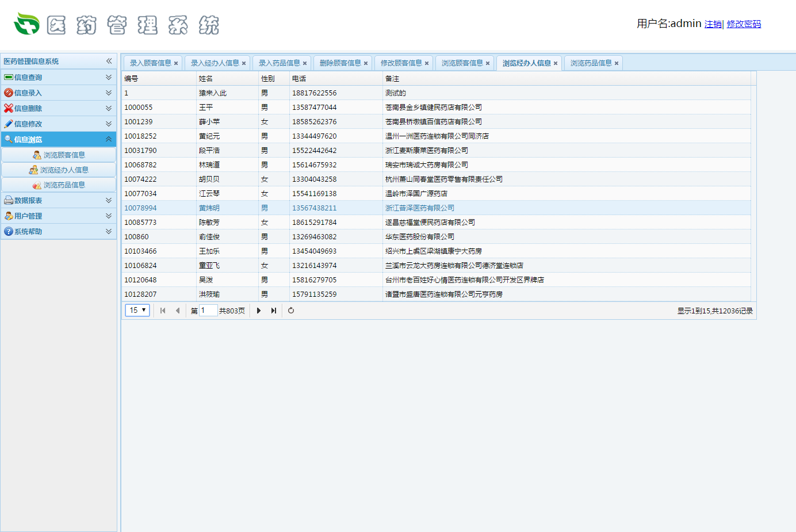The image size is (796, 532).
Task: Click the 修改密码 link
Action: (744, 24)
